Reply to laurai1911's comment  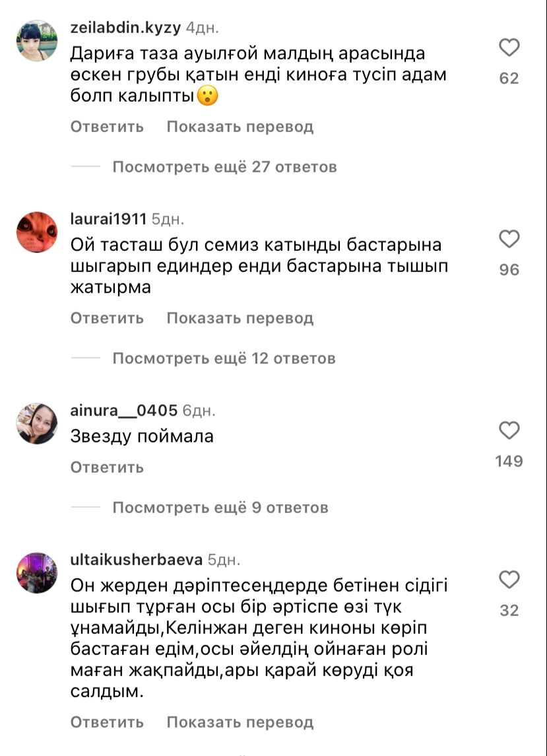coord(107,318)
